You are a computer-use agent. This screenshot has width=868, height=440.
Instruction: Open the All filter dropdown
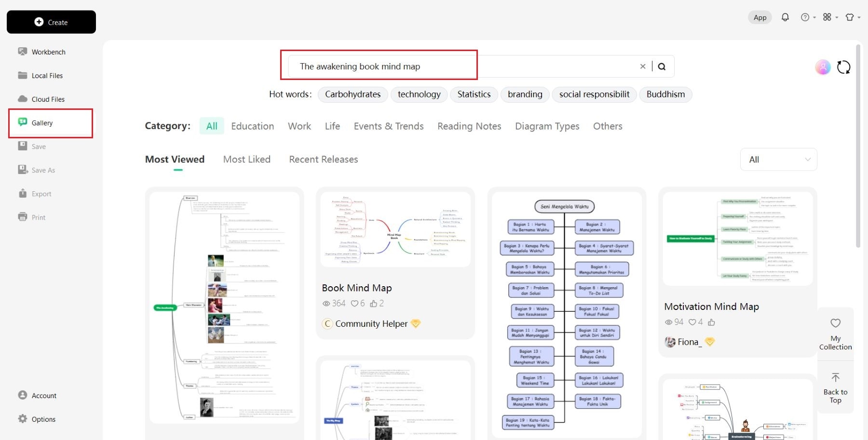click(x=779, y=160)
